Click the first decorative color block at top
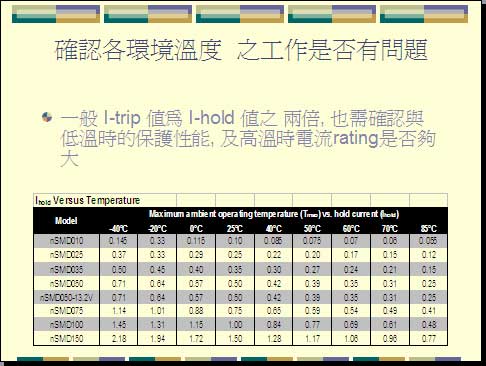The image size is (486, 366). click(x=56, y=14)
